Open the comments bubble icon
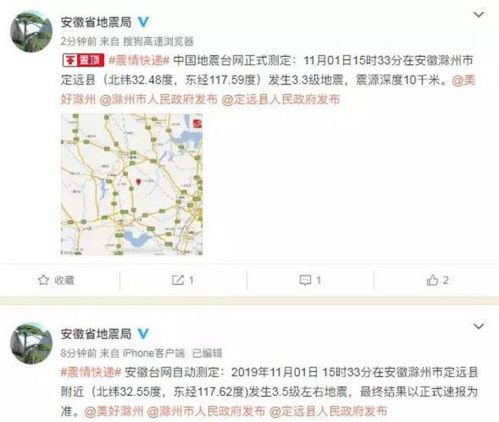The width and height of the screenshot is (499, 422). 305,280
